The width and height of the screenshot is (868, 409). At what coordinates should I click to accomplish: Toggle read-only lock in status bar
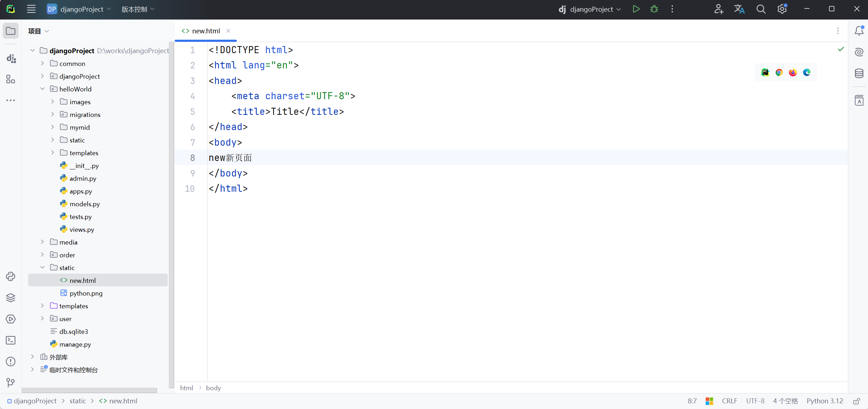[x=857, y=401]
